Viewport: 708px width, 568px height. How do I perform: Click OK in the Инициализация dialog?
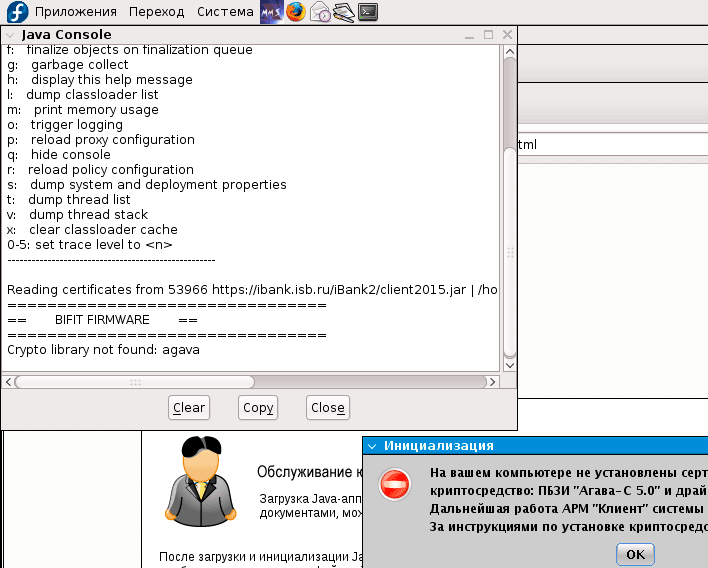click(635, 554)
